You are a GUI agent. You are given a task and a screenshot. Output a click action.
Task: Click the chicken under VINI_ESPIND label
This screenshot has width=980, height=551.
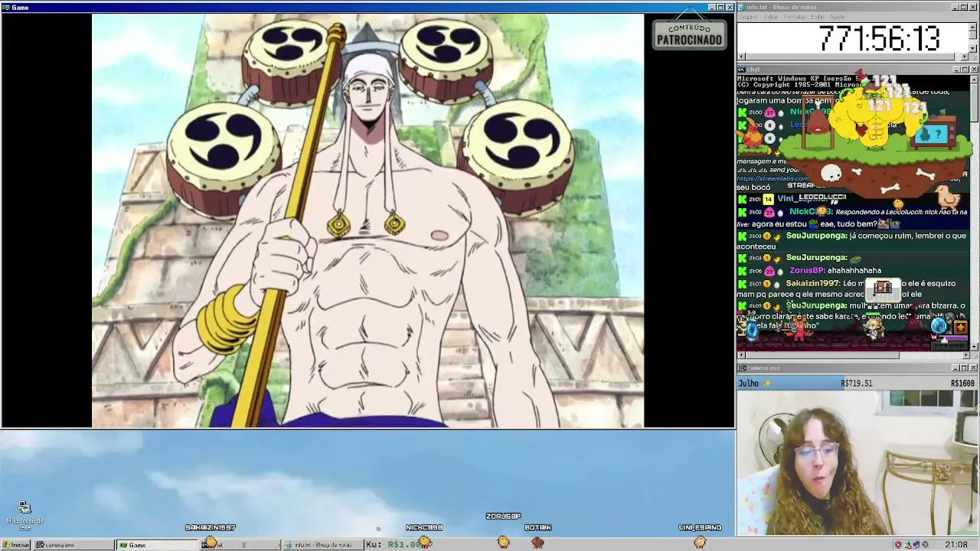coord(700,542)
